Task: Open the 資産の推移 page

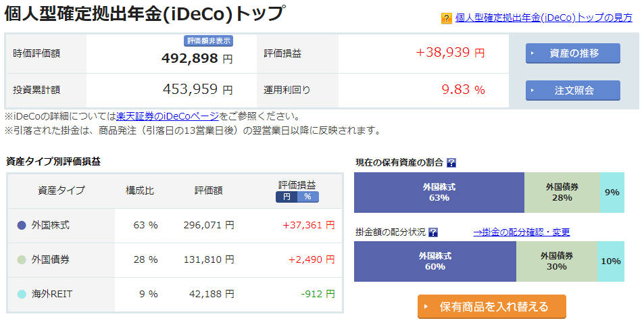Action: (x=572, y=53)
